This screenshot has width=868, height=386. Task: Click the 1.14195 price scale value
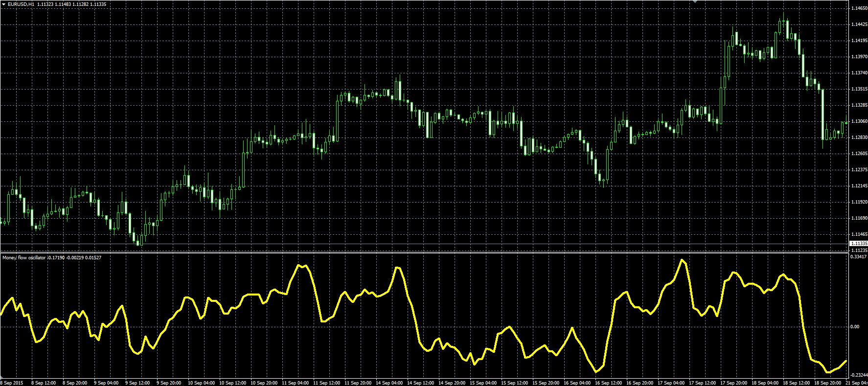click(x=860, y=41)
